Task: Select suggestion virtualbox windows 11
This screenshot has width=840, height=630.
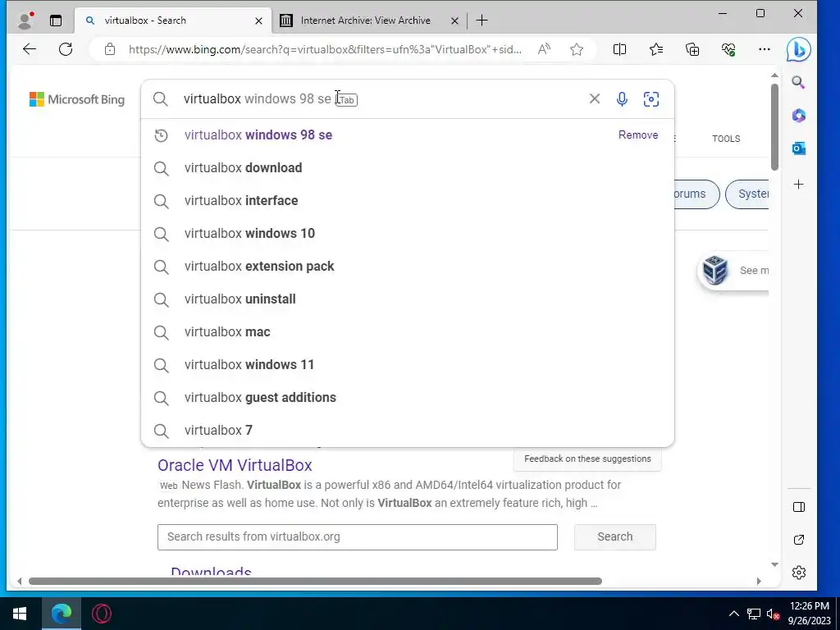Action: [x=407, y=365]
